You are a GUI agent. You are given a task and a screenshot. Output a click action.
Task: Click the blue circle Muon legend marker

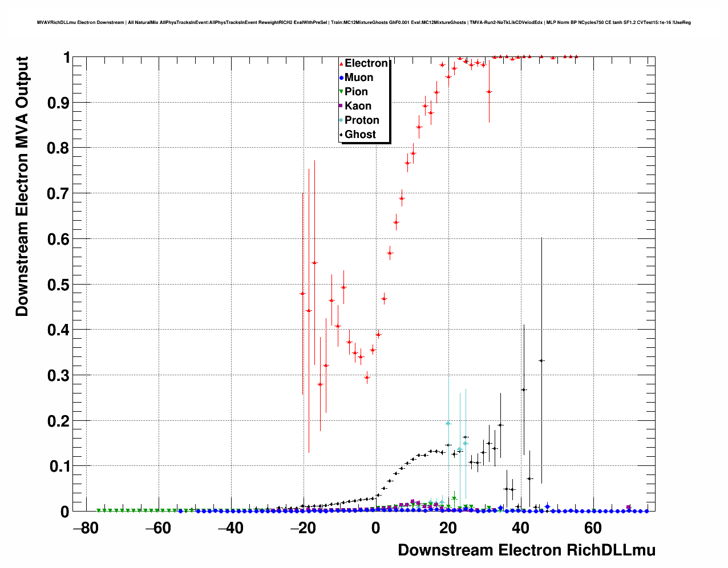[341, 78]
